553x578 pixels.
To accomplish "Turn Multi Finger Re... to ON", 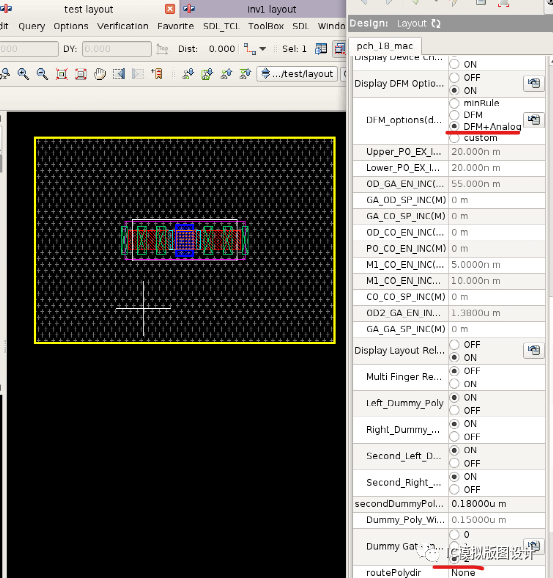I will click(454, 384).
